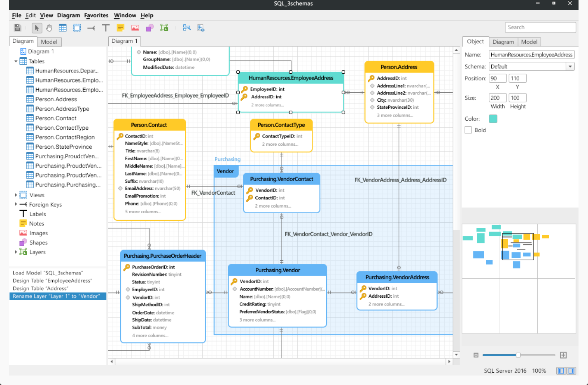The height and width of the screenshot is (385, 588).
Task: Click the teal Color swatch
Action: [493, 119]
